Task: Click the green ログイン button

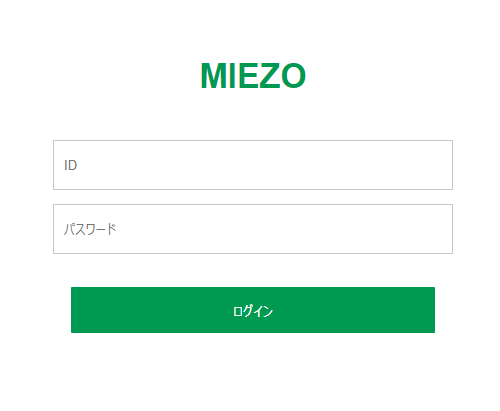Action: point(253,310)
